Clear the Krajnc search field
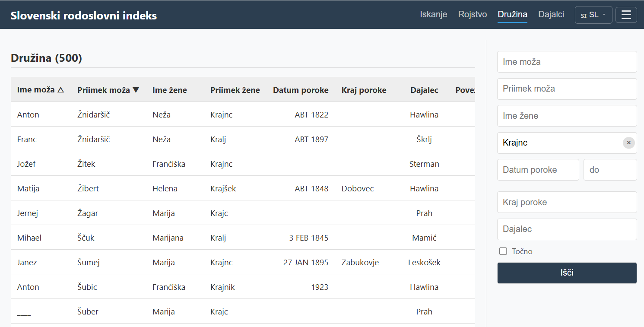Image resolution: width=644 pixels, height=327 pixels. (x=628, y=143)
